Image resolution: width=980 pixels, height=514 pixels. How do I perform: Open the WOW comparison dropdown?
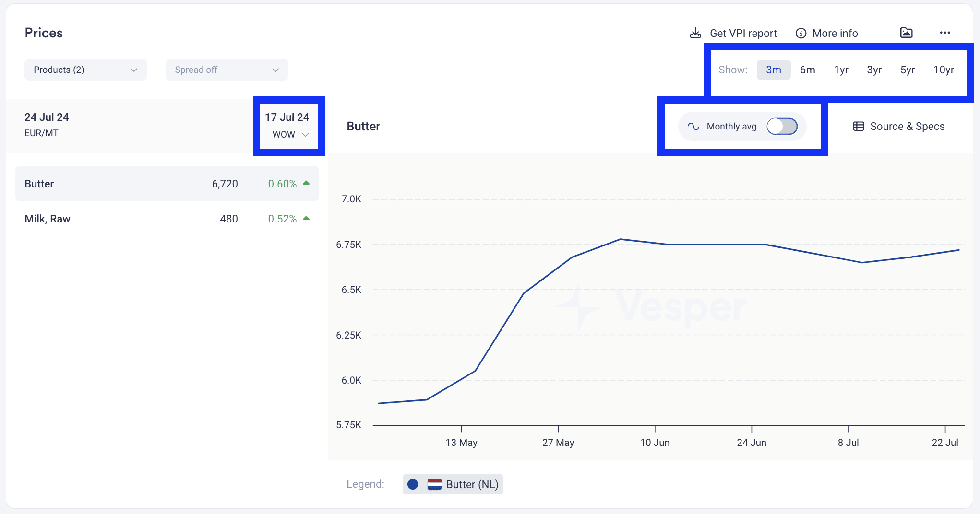tap(290, 135)
